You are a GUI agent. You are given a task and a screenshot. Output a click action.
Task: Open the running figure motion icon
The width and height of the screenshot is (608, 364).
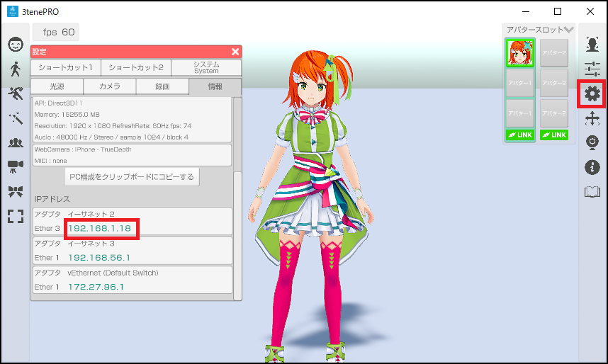[x=16, y=93]
